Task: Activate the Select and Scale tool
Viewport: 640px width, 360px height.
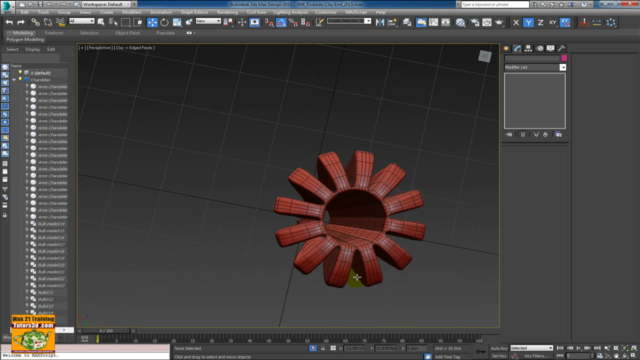Action: (x=177, y=22)
